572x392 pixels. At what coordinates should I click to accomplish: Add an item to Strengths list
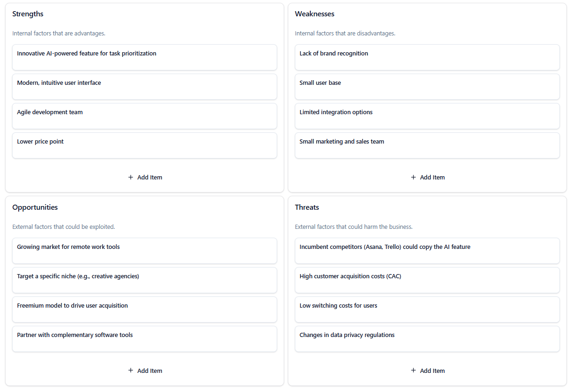click(145, 178)
